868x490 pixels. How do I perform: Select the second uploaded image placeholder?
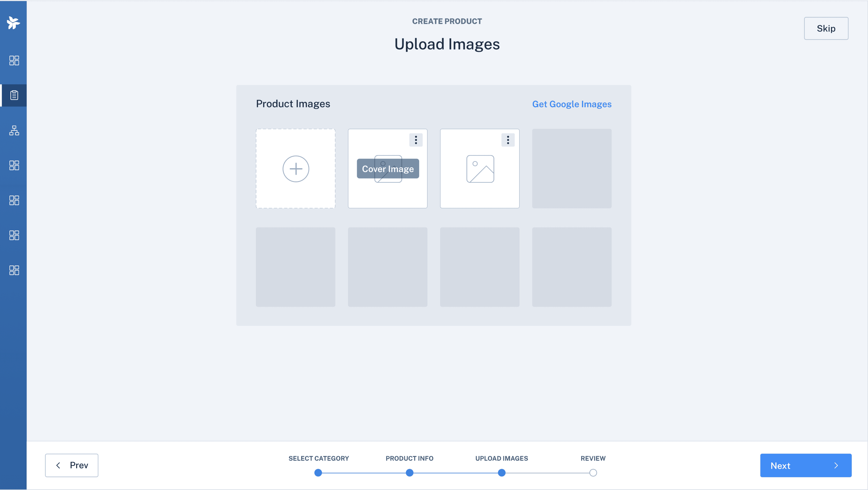point(480,169)
